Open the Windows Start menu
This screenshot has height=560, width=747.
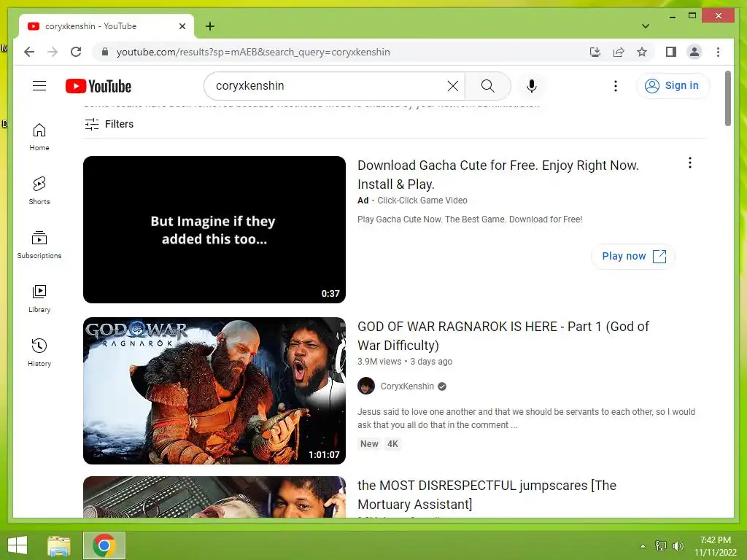(18, 545)
